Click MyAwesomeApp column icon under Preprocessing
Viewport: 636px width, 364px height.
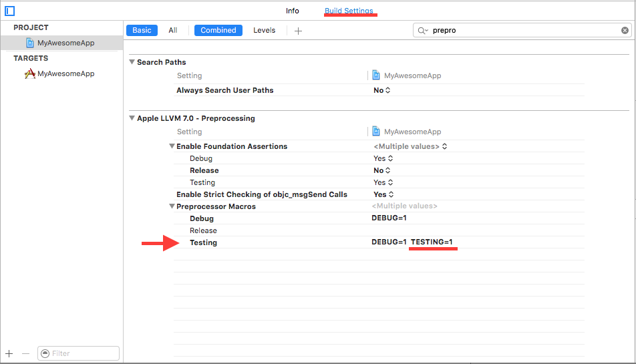[x=376, y=132]
